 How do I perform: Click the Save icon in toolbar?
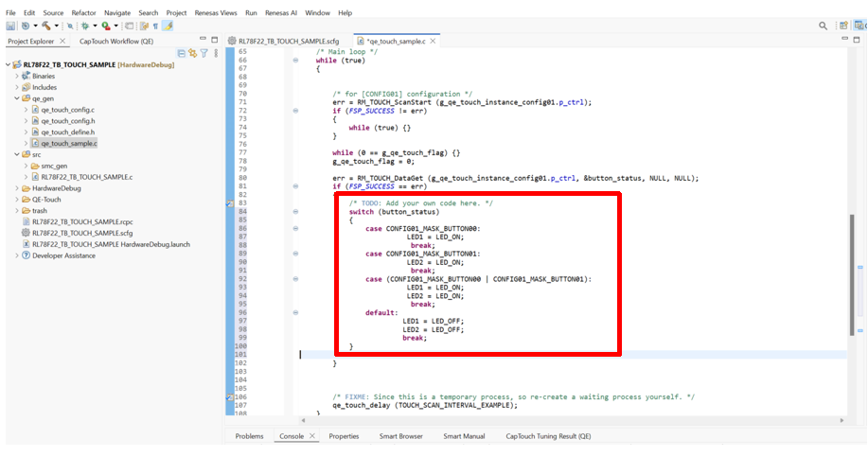[12, 26]
